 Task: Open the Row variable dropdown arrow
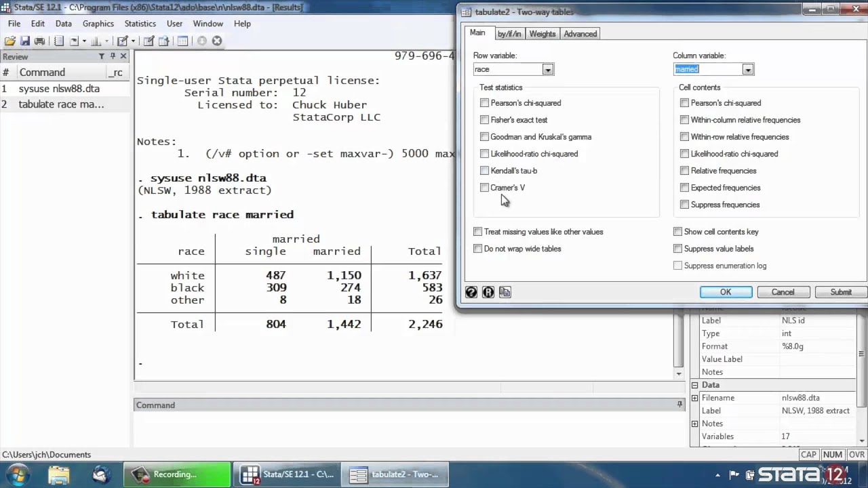pyautogui.click(x=548, y=69)
